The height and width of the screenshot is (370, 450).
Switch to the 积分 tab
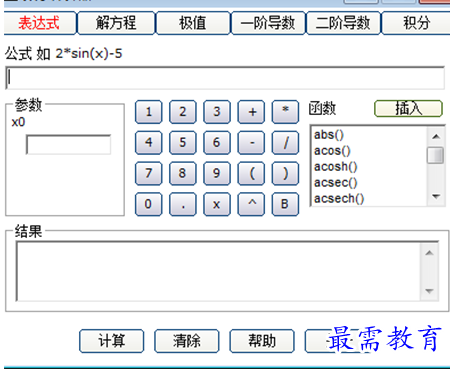pos(416,23)
